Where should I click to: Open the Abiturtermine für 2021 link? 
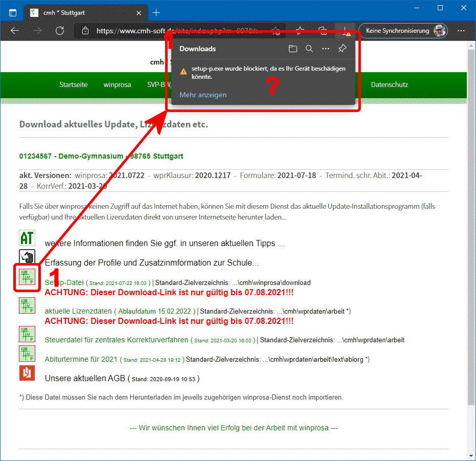[x=81, y=360]
